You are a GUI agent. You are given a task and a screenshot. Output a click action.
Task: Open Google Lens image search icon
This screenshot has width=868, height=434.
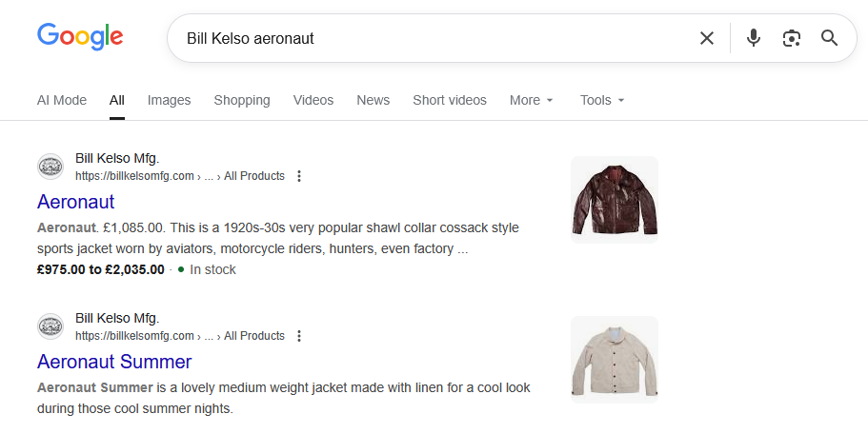click(791, 38)
